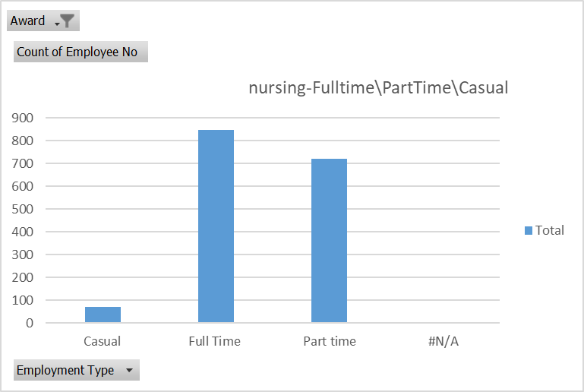Expand the Employment Type dropdown arrow
This screenshot has width=584, height=392.
[128, 371]
